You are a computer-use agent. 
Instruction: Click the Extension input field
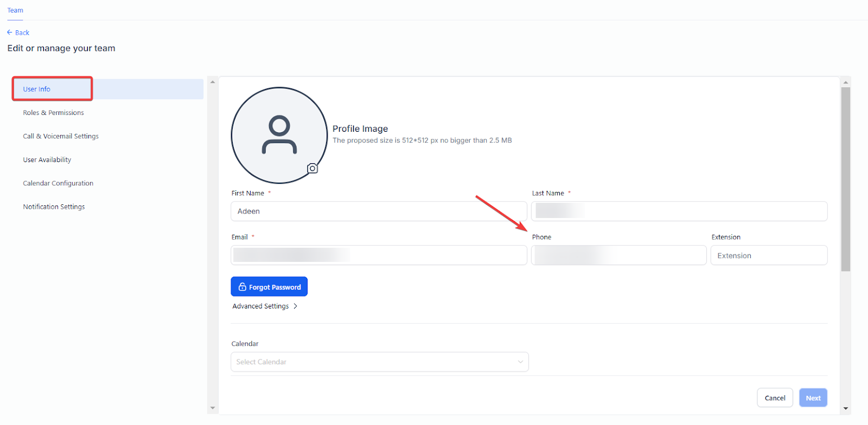pos(768,255)
